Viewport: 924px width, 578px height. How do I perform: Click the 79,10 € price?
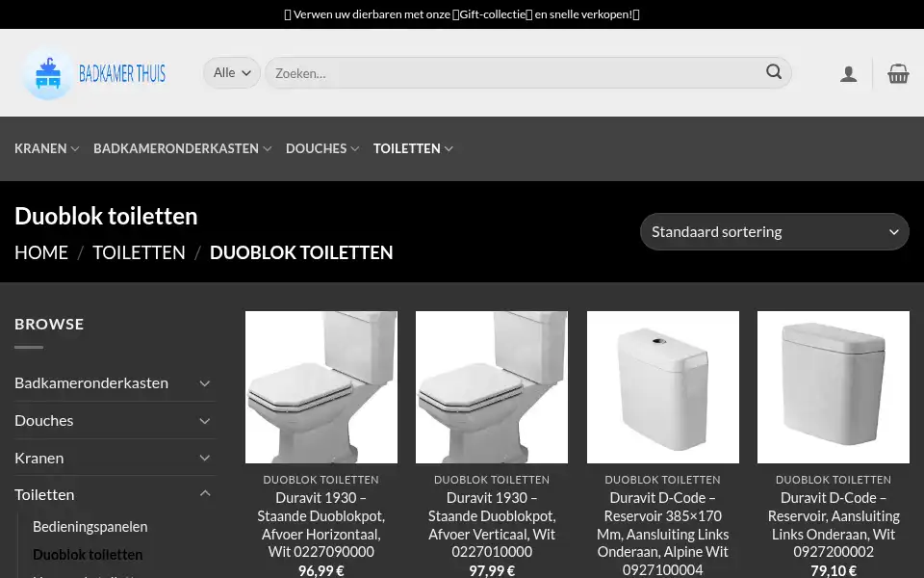tap(834, 570)
